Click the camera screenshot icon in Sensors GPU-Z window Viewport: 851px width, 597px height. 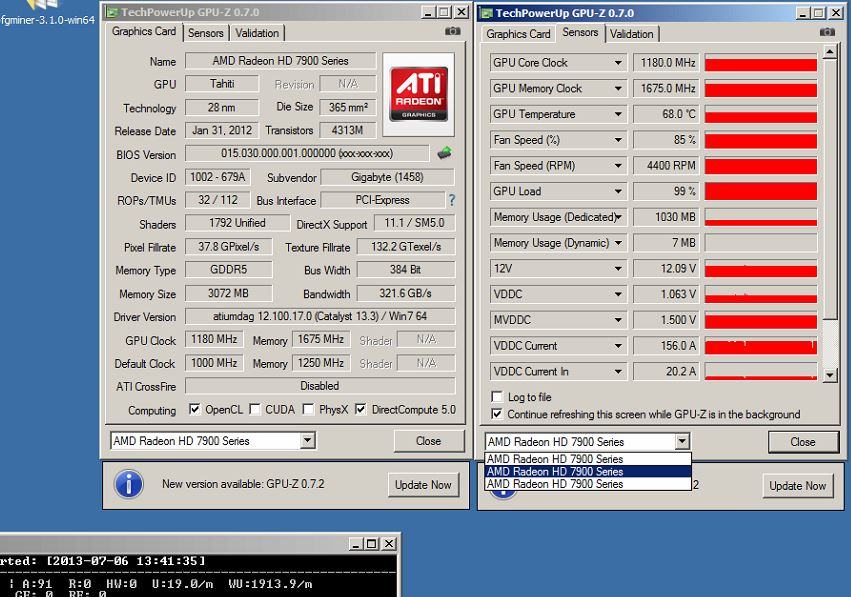pyautogui.click(x=827, y=32)
